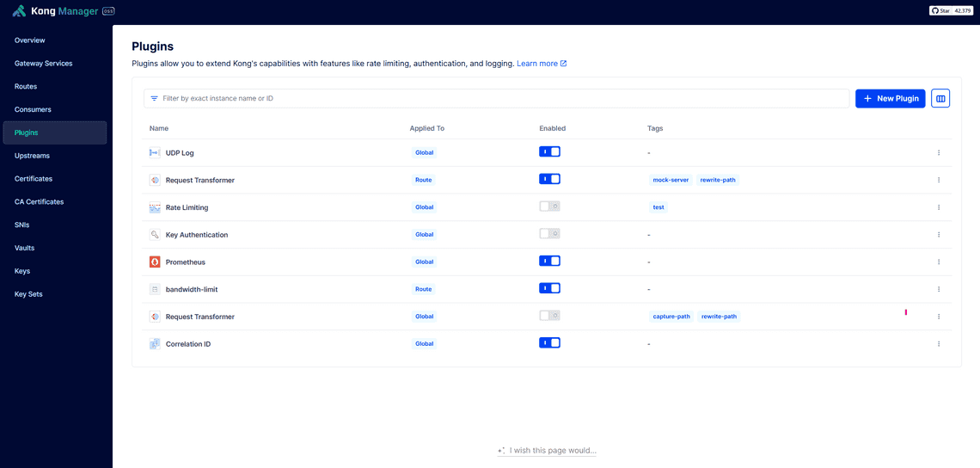Disable the bandwidth-limit plugin toggle
This screenshot has height=468, width=980.
coord(549,288)
